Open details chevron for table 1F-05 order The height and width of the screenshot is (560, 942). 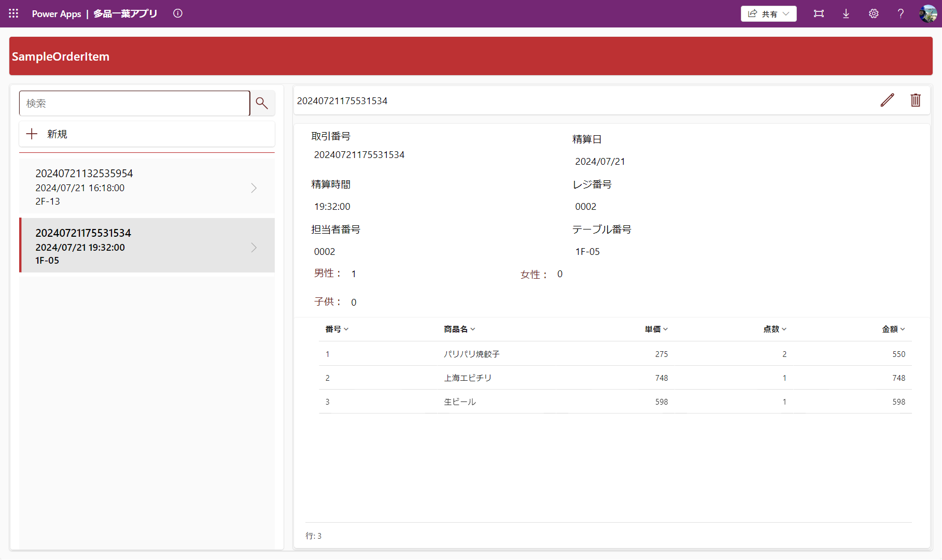[254, 247]
